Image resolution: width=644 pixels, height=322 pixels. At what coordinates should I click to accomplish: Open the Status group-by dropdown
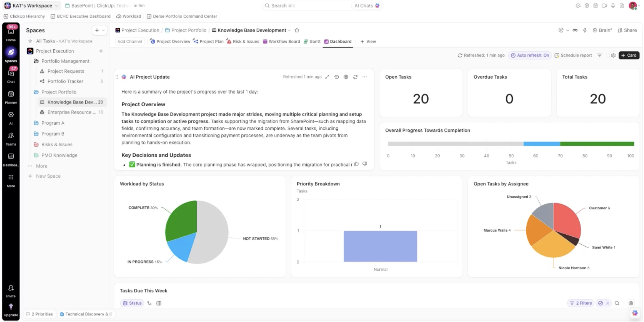coord(132,303)
